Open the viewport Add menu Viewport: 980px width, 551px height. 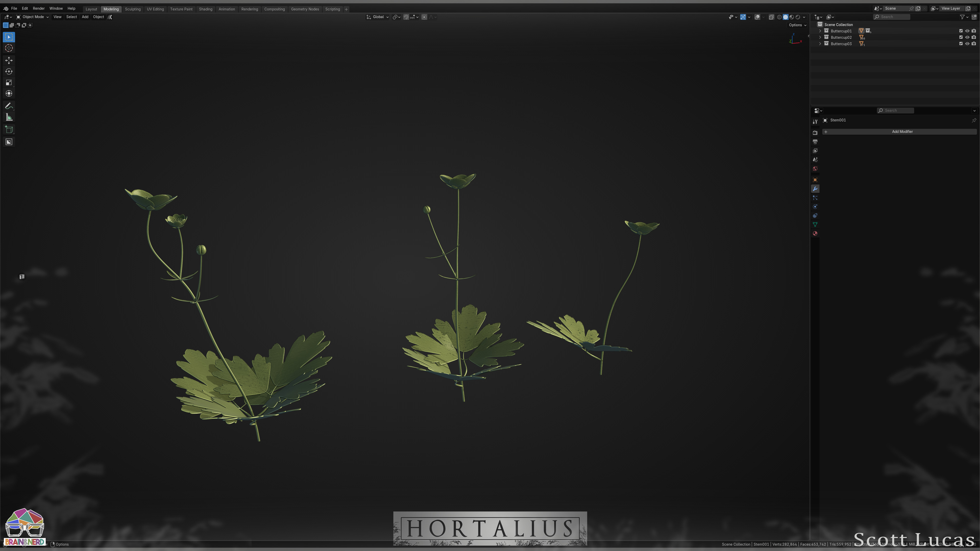coord(85,17)
